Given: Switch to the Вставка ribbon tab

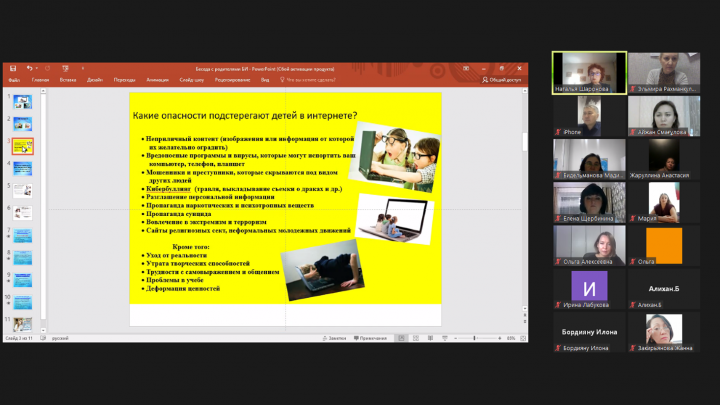Looking at the screenshot, I should click(x=68, y=79).
